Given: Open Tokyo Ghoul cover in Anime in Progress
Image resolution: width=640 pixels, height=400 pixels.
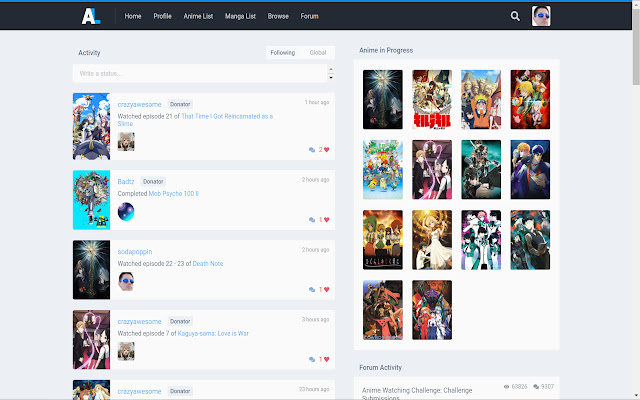Looking at the screenshot, I should [x=530, y=240].
